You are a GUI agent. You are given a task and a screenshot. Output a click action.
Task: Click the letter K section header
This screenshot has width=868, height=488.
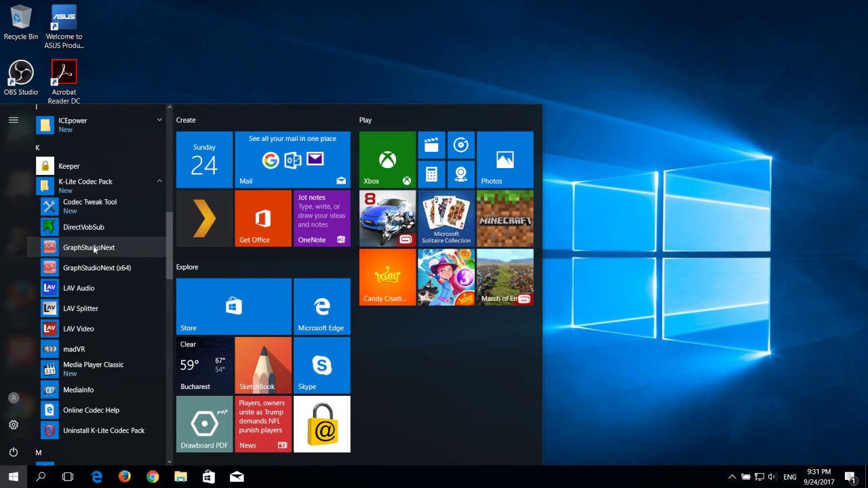click(38, 148)
